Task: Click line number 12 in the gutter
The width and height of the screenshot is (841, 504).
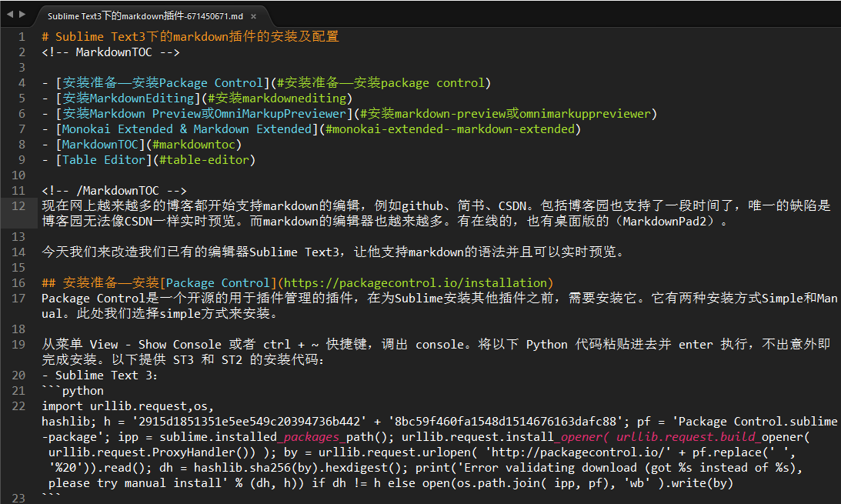Action: coord(18,206)
